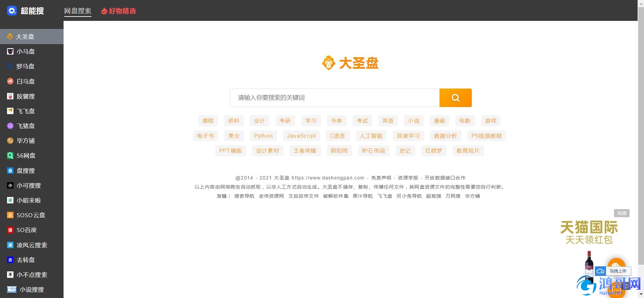Select 去转盘 sidebar icon
The width and height of the screenshot is (644, 298).
10,260
